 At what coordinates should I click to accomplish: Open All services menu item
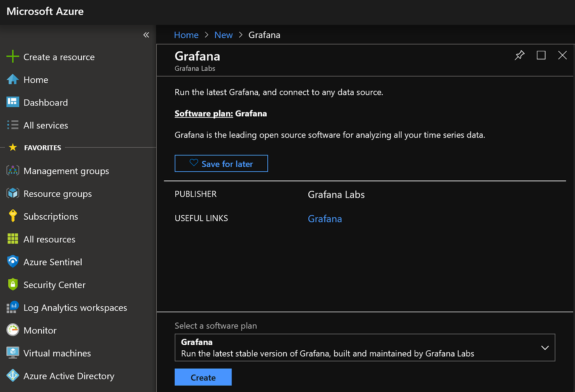[45, 125]
